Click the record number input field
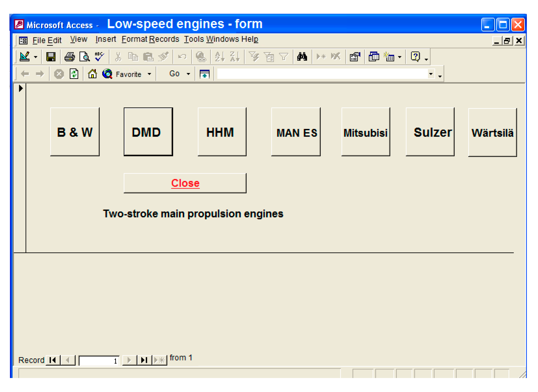The width and height of the screenshot is (538, 392). pyautogui.click(x=99, y=361)
